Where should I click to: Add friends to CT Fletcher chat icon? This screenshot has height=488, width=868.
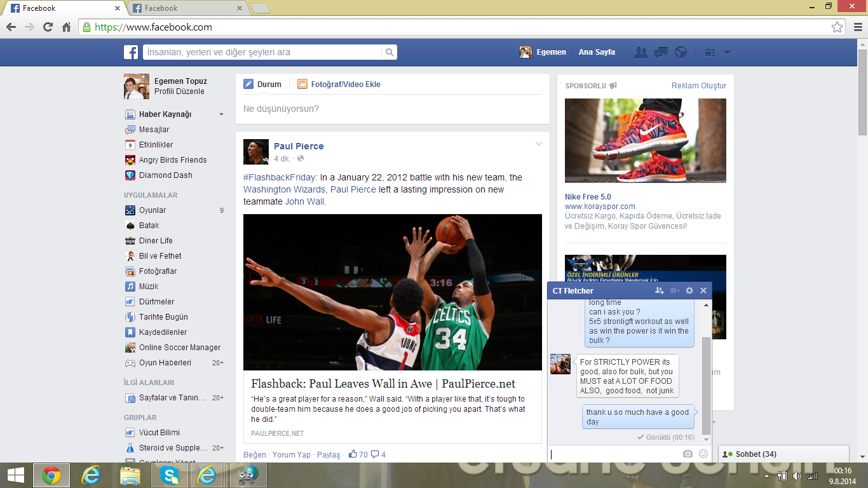(660, 290)
